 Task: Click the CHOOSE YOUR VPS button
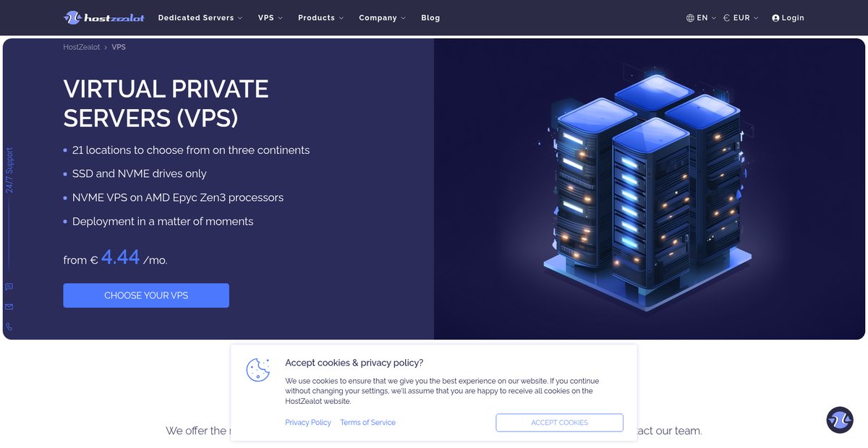(146, 296)
